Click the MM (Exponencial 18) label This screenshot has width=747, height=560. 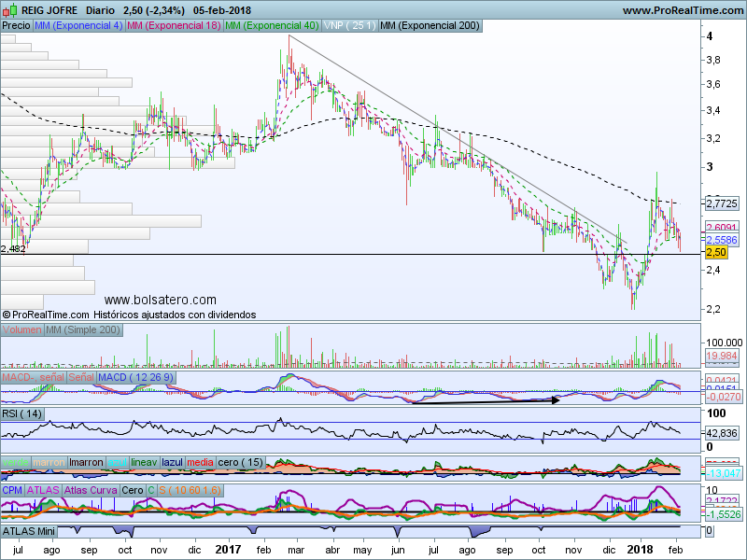click(174, 26)
